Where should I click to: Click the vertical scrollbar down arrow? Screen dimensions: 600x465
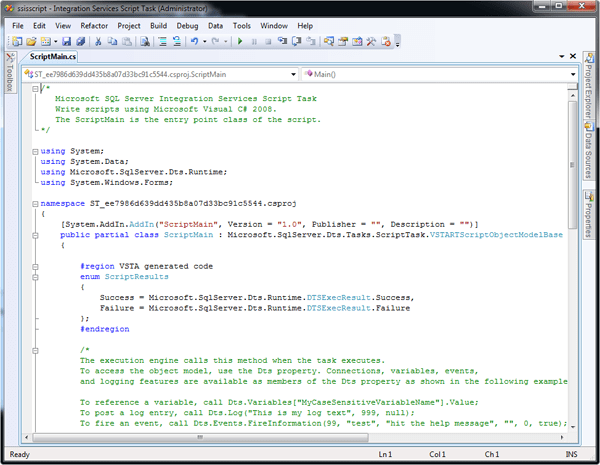[x=573, y=426]
